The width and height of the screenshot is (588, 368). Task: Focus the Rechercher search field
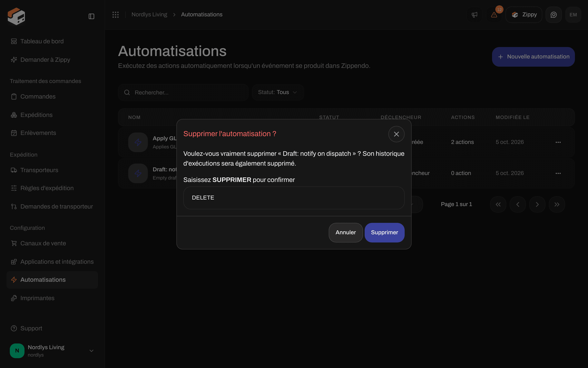[x=183, y=92]
